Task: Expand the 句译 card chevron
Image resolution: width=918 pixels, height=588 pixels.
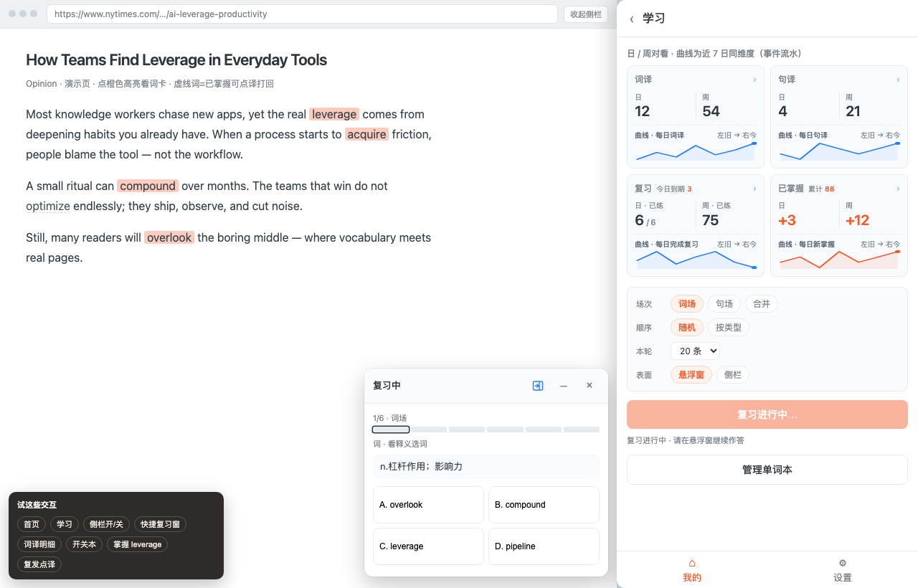Action: (898, 80)
